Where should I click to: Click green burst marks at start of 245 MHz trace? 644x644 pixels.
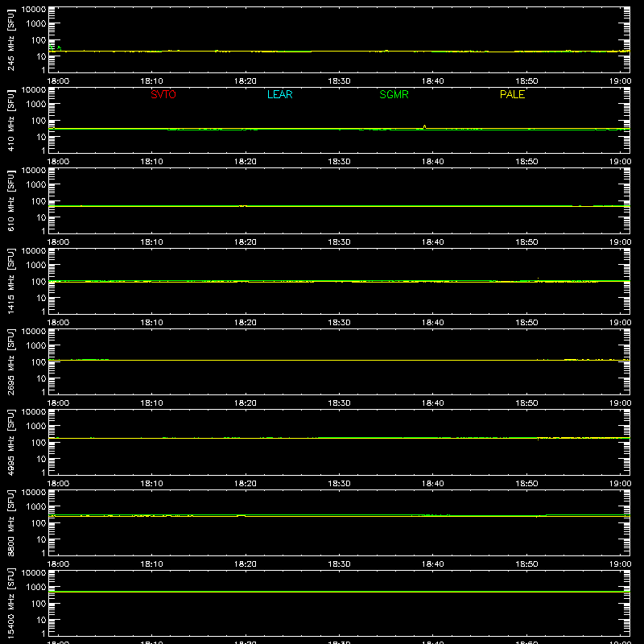55,48
